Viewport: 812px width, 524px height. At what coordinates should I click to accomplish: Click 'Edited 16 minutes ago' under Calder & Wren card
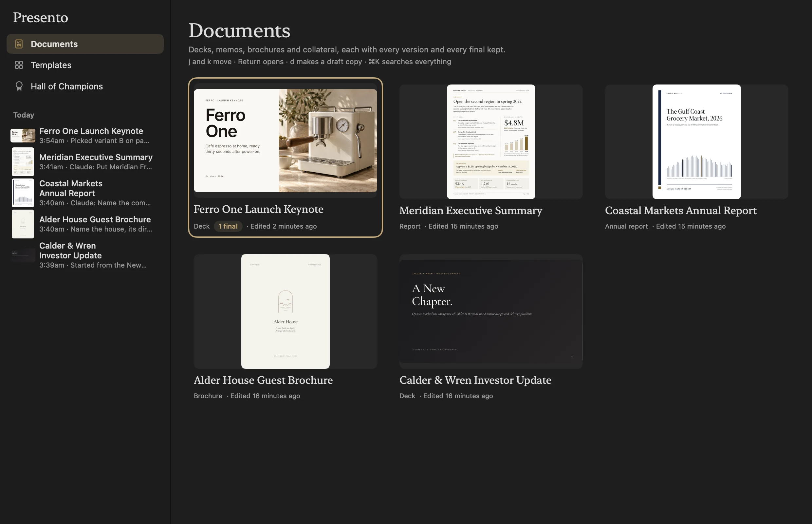(x=458, y=396)
